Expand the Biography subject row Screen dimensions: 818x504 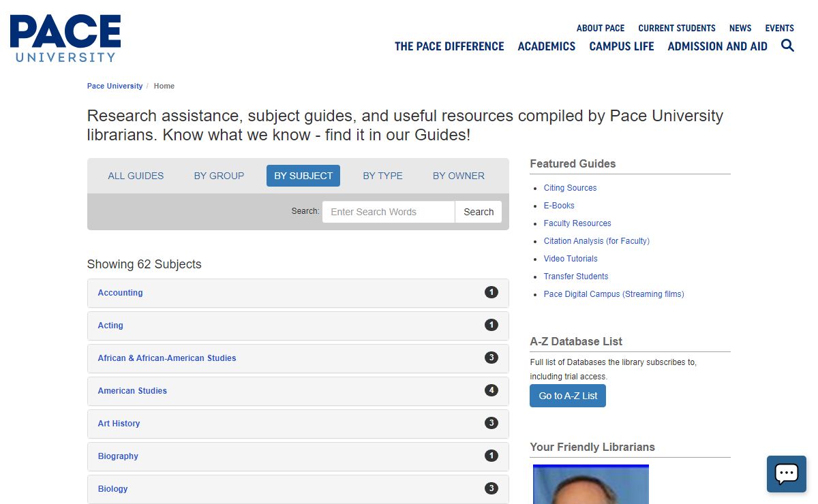point(298,456)
